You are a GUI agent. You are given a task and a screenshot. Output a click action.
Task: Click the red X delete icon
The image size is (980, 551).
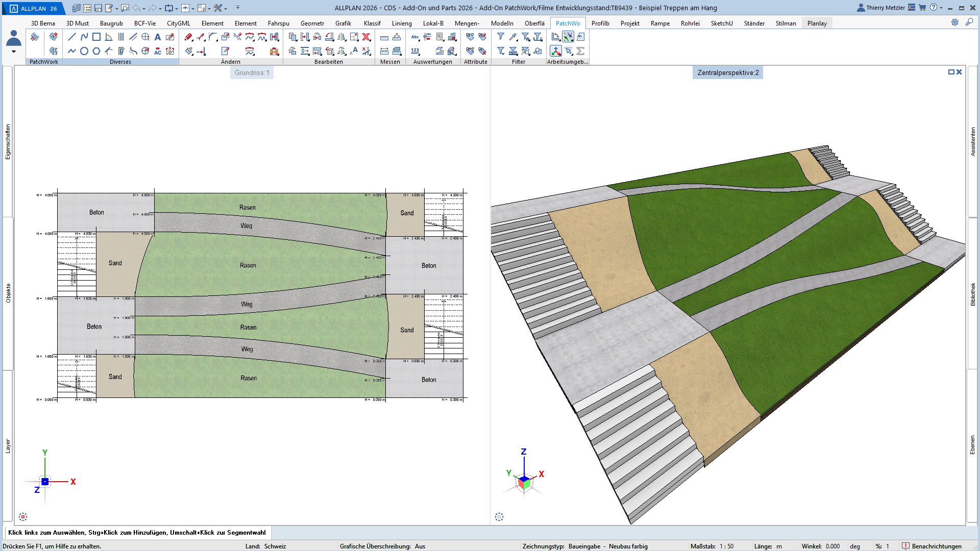pyautogui.click(x=366, y=37)
